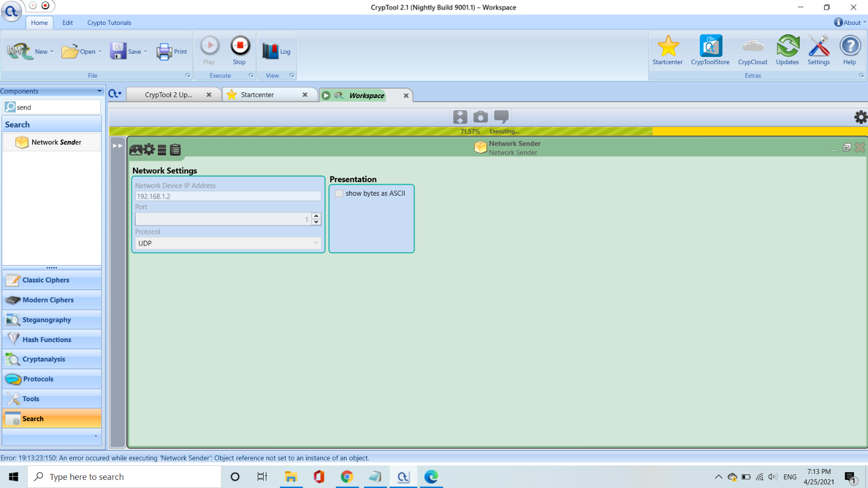Open View group dialog launcher

(292, 75)
